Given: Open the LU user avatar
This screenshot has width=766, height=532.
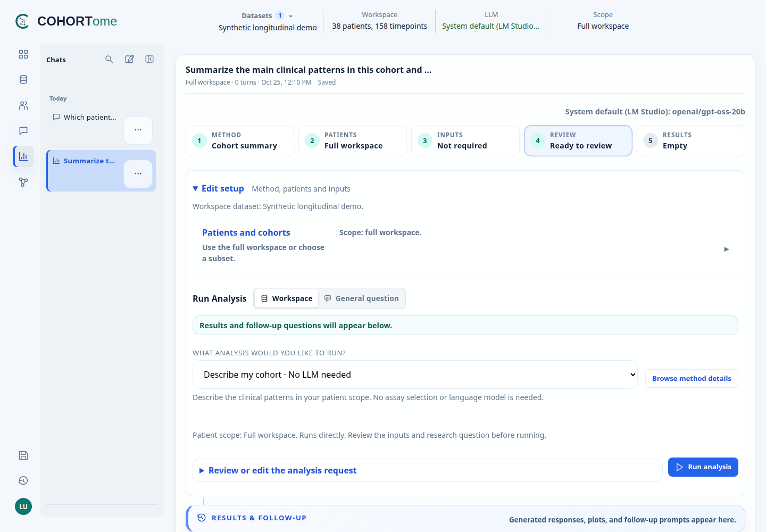Looking at the screenshot, I should pyautogui.click(x=23, y=506).
